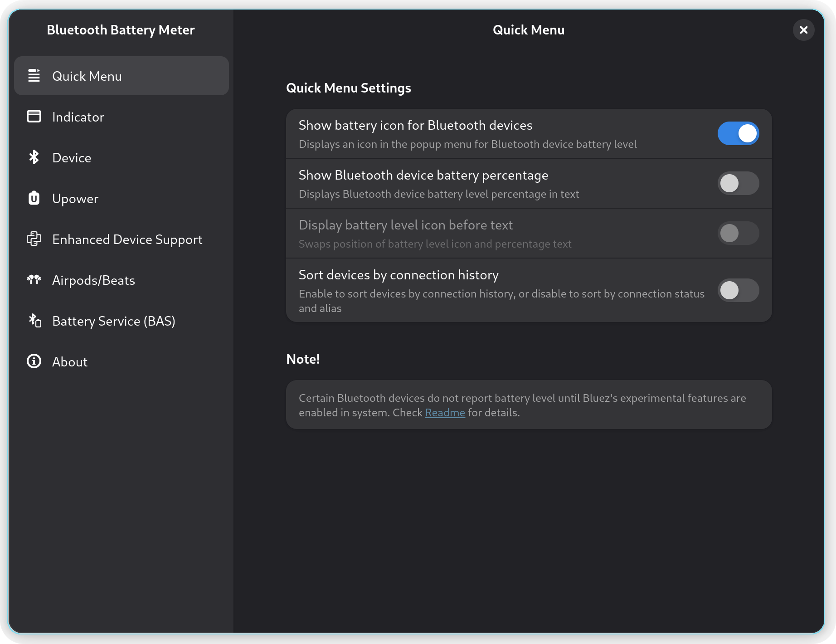
Task: Click 'Enable to sort devices by connection history' description
Action: pyautogui.click(x=501, y=301)
